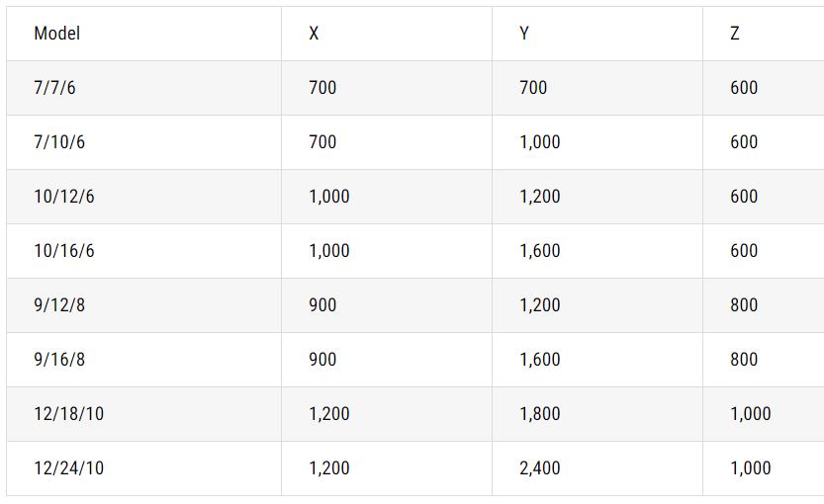Click the Model column header

coord(56,34)
